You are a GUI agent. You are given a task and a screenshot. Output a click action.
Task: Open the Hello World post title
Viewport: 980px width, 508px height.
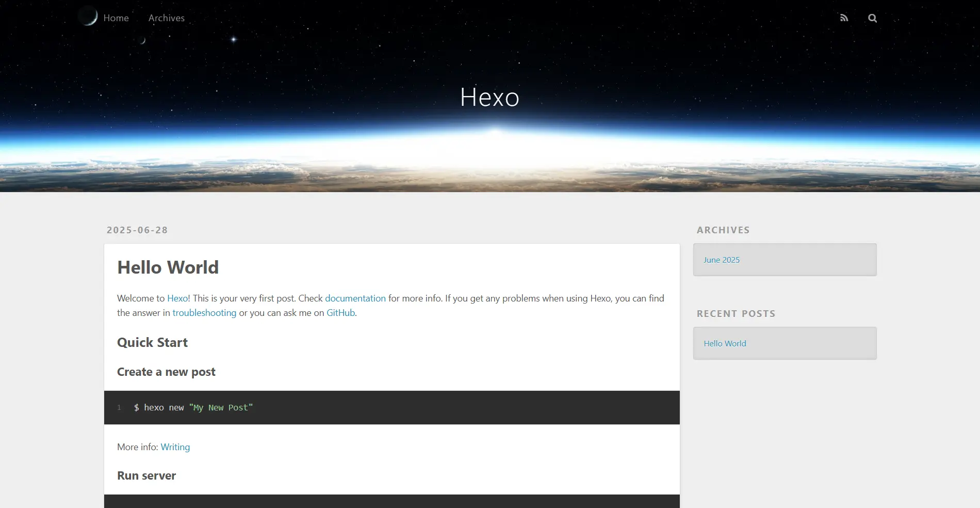point(168,267)
